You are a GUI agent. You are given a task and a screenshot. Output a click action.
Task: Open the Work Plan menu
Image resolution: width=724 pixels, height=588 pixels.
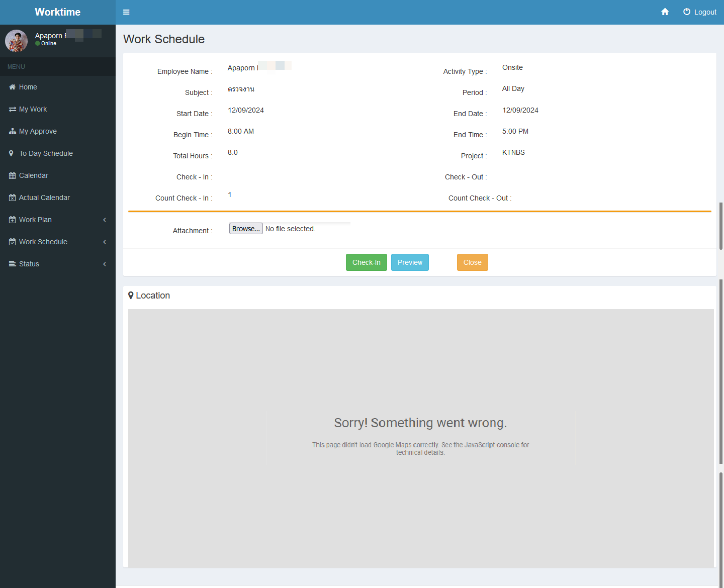coord(58,220)
